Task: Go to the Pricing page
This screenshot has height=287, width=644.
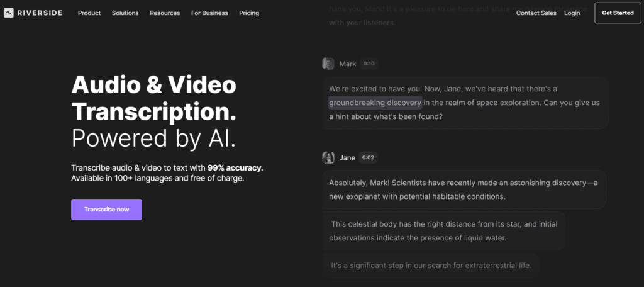Action: [x=249, y=13]
